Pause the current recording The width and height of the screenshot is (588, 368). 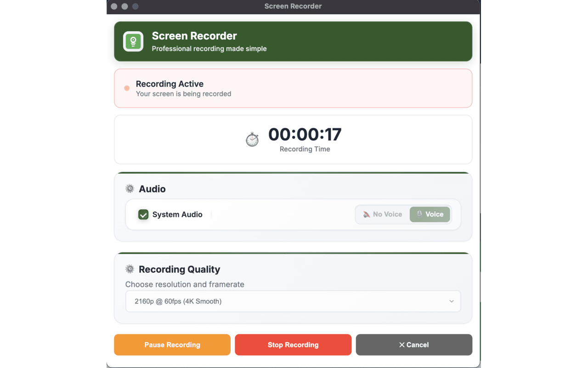coord(172,345)
